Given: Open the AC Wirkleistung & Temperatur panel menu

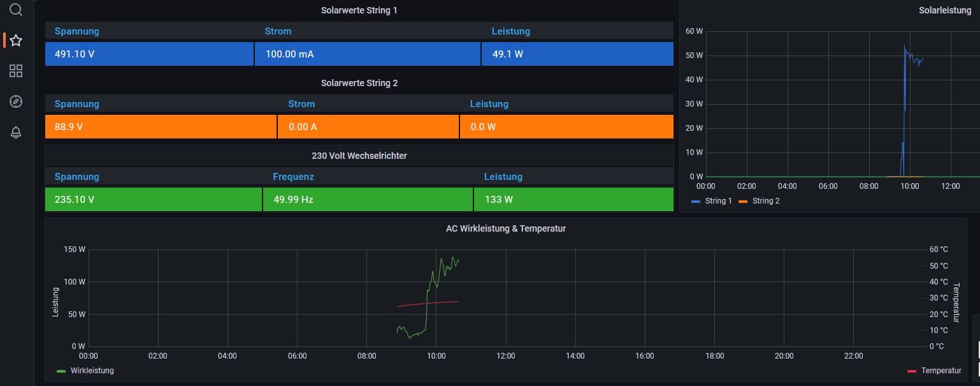Looking at the screenshot, I should coord(505,228).
